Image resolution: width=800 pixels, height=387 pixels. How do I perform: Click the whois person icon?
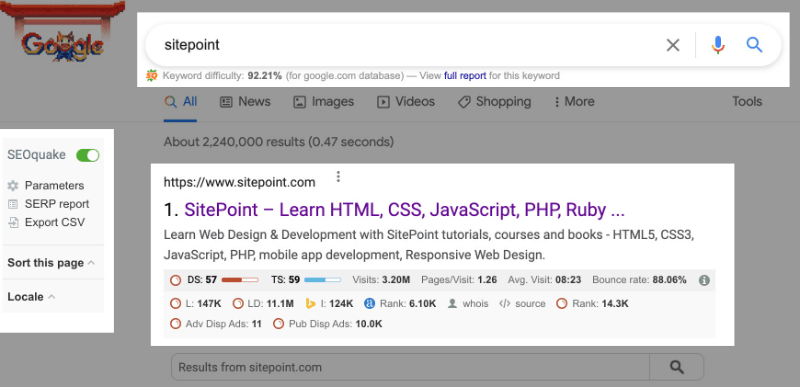click(452, 304)
